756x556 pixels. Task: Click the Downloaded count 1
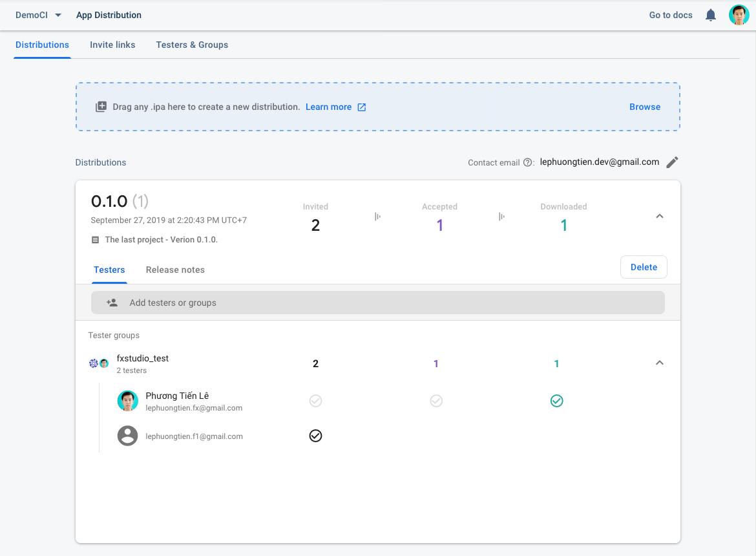pos(563,225)
